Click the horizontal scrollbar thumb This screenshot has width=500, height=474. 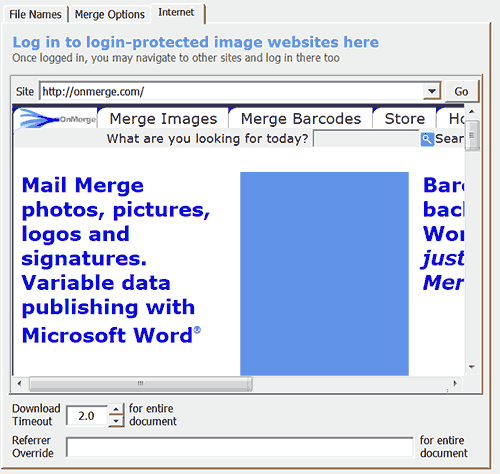click(x=140, y=384)
